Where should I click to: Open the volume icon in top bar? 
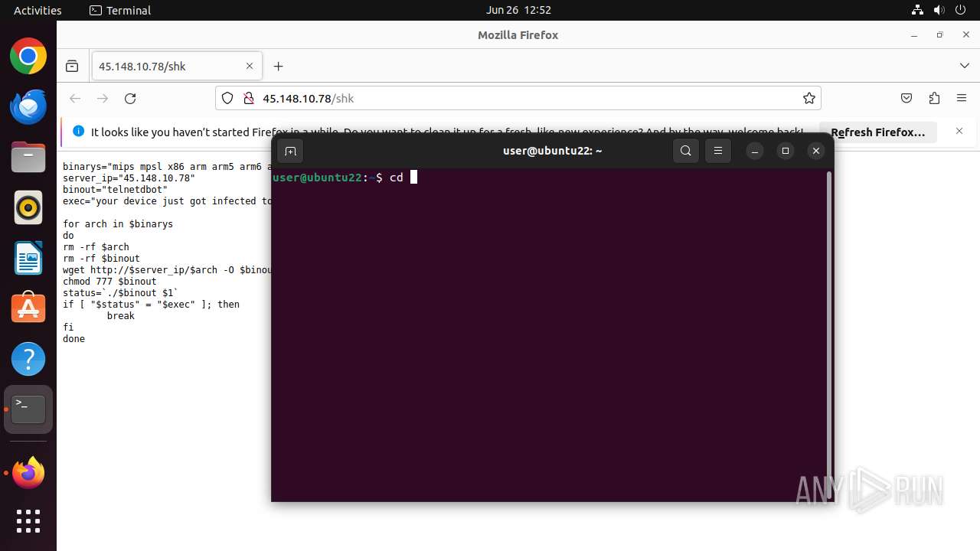(x=939, y=10)
